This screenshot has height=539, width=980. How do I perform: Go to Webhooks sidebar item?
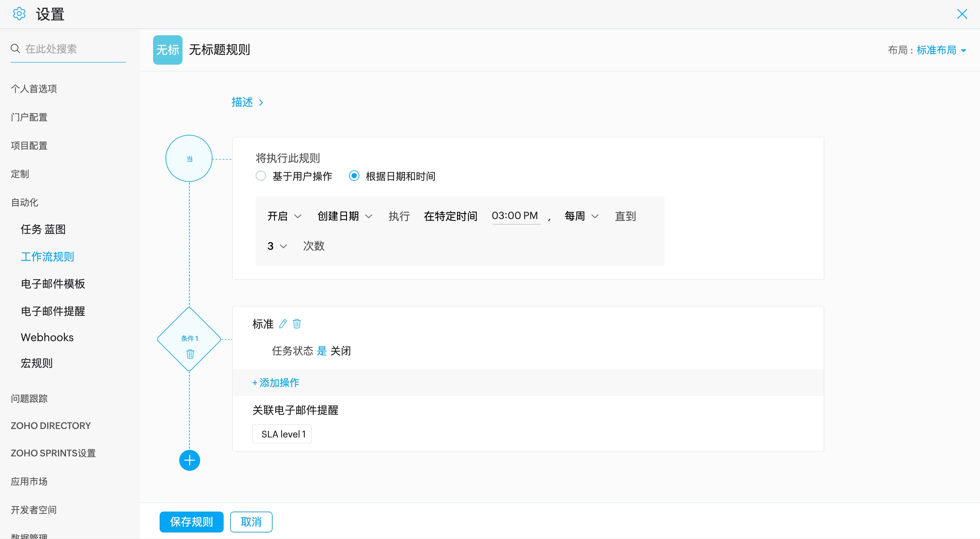pyautogui.click(x=47, y=337)
